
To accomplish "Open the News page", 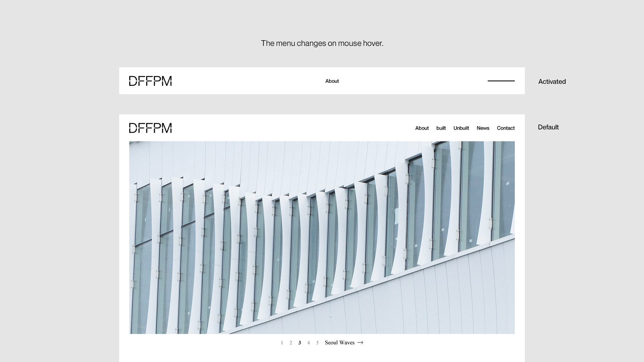I will (x=483, y=128).
